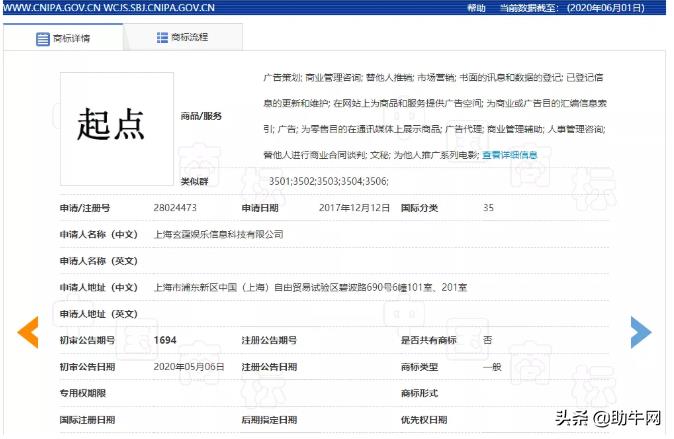The image size is (674, 439).
Task: Click the 商标详情 tab document icon
Action: pyautogui.click(x=43, y=39)
